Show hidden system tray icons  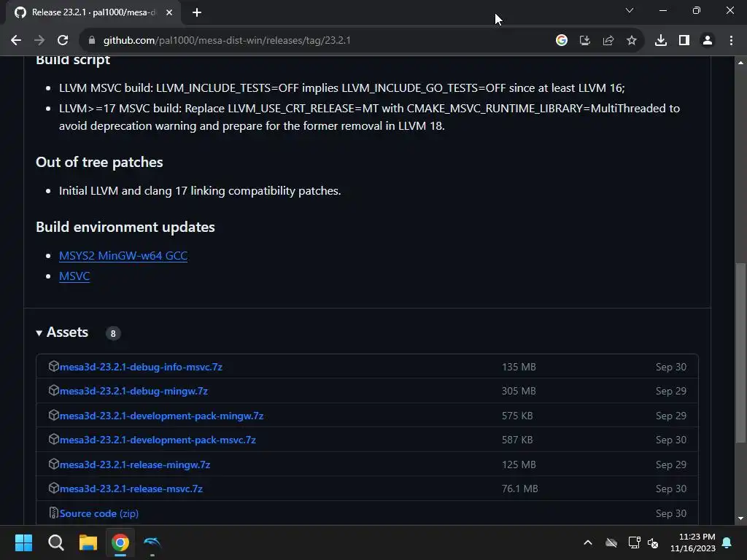(x=588, y=542)
